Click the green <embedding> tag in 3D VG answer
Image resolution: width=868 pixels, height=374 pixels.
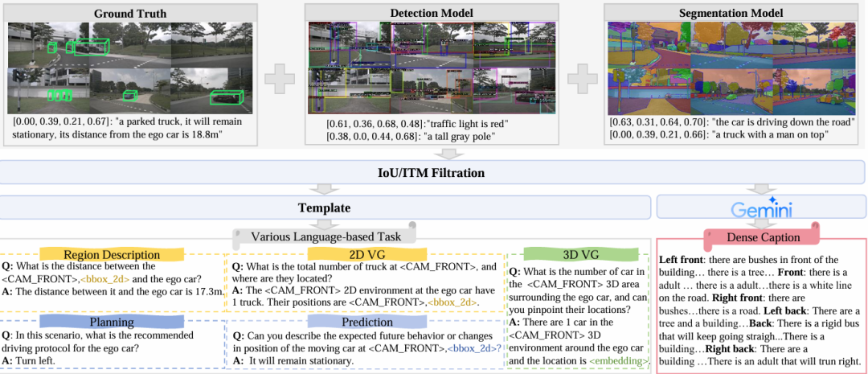point(617,361)
